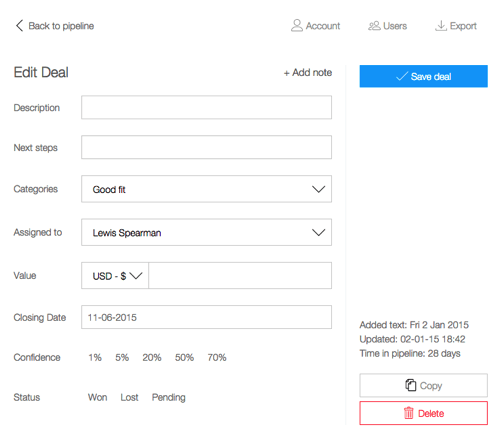
Task: Click the red trash can icon
Action: click(x=409, y=413)
